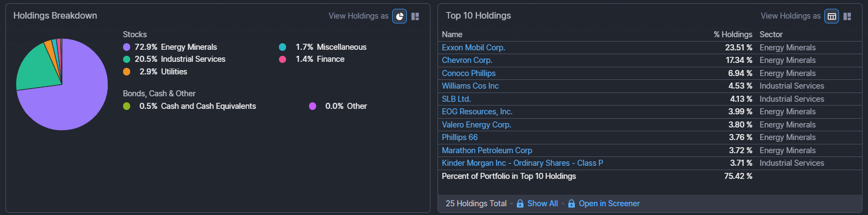Viewport: 868px width, 215px height.
Task: Click the 3.71 % holdings value
Action: pyautogui.click(x=741, y=163)
